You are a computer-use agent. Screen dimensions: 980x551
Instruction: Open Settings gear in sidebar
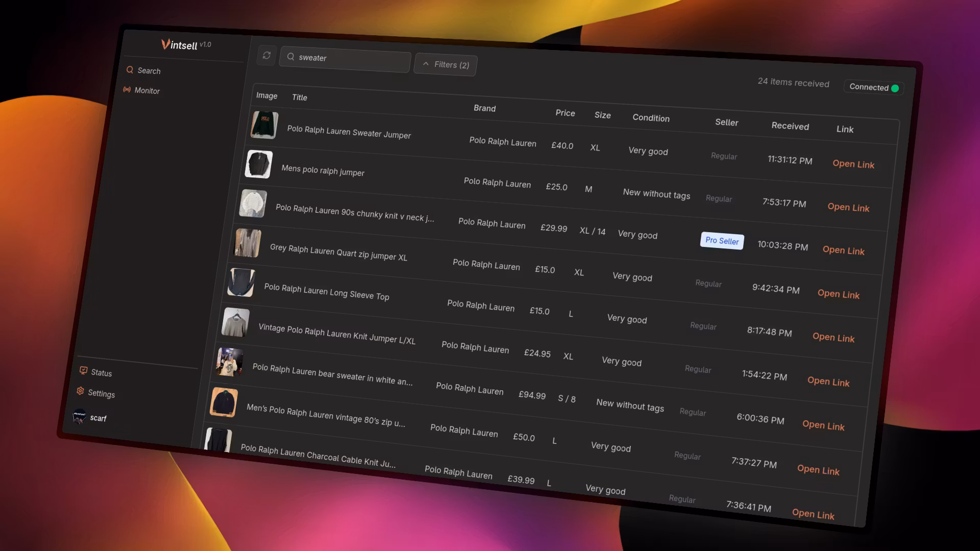[x=80, y=391]
